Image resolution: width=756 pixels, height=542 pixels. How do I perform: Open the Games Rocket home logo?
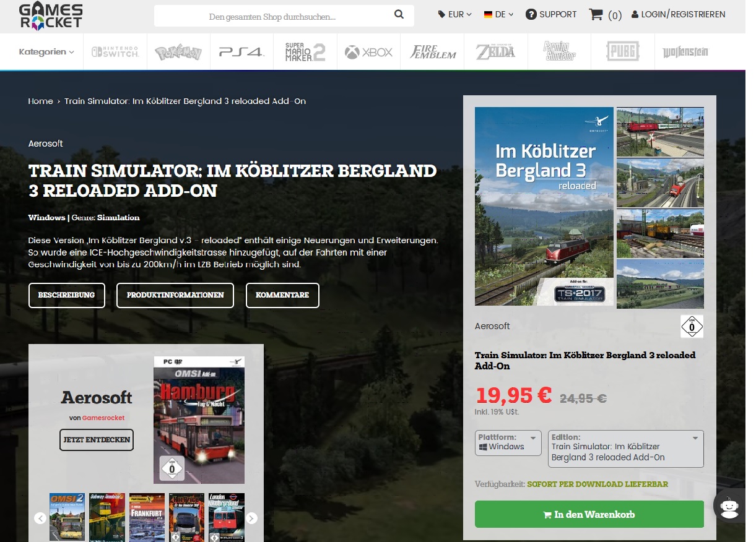[51, 17]
